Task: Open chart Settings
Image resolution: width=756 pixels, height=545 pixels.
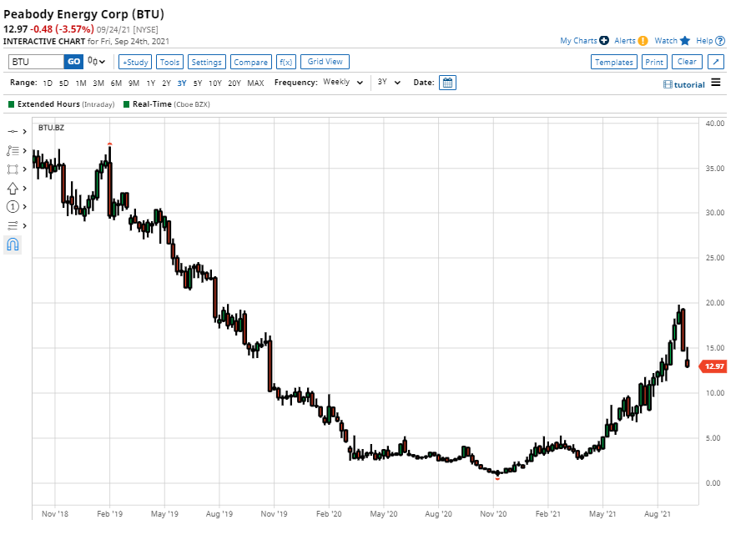Action: pos(206,62)
